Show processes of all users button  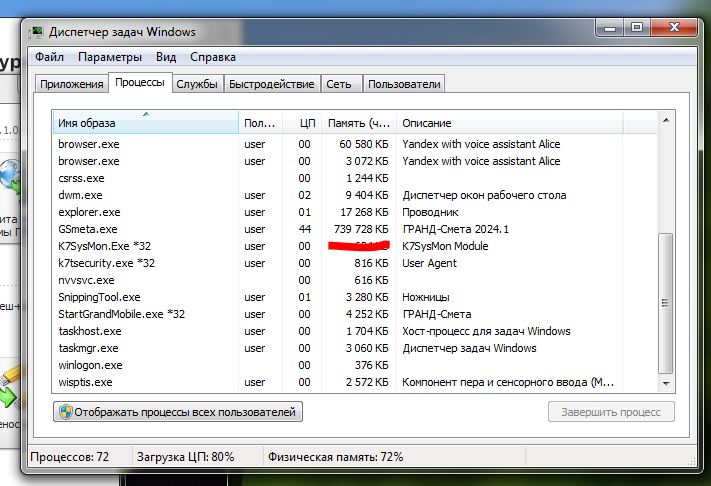coord(178,412)
